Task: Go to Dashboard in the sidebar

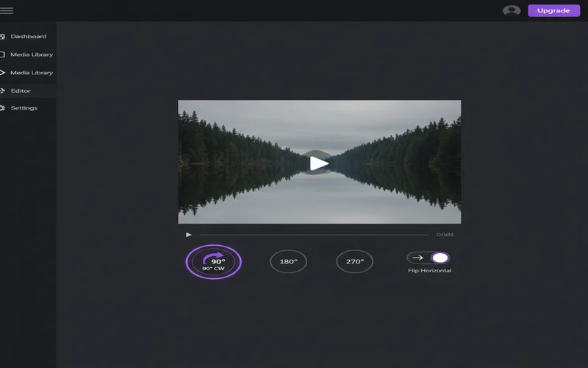Action: [x=28, y=36]
